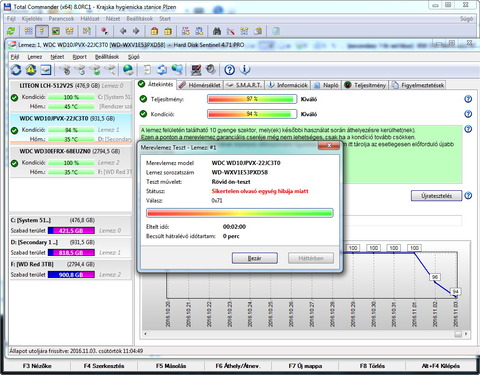Viewport: 480px width, 375px height.
Task: Click Total Commander pack files gift box icon
Action: click(x=154, y=31)
